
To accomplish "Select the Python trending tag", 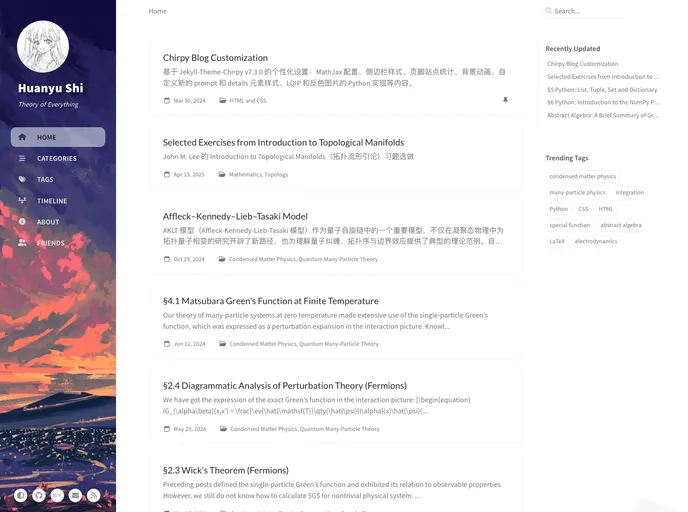I will (559, 209).
